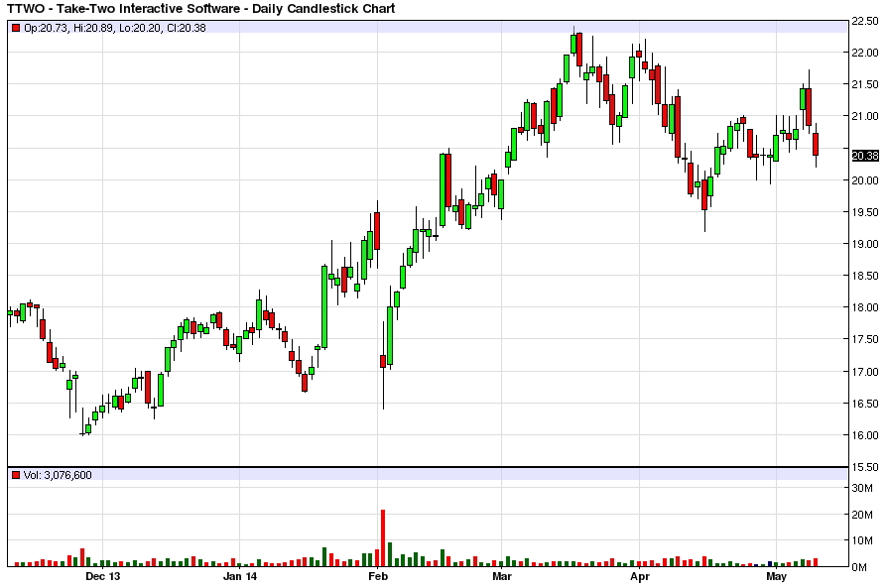The image size is (889, 588).
Task: Click the 0M volume axis label
Action: click(x=859, y=566)
